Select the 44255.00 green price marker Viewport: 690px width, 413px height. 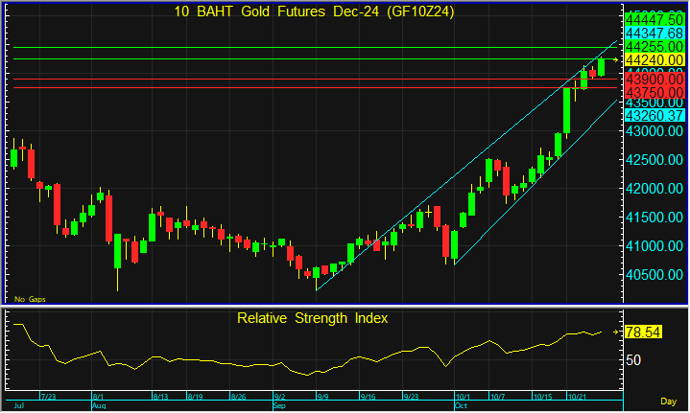[x=654, y=47]
